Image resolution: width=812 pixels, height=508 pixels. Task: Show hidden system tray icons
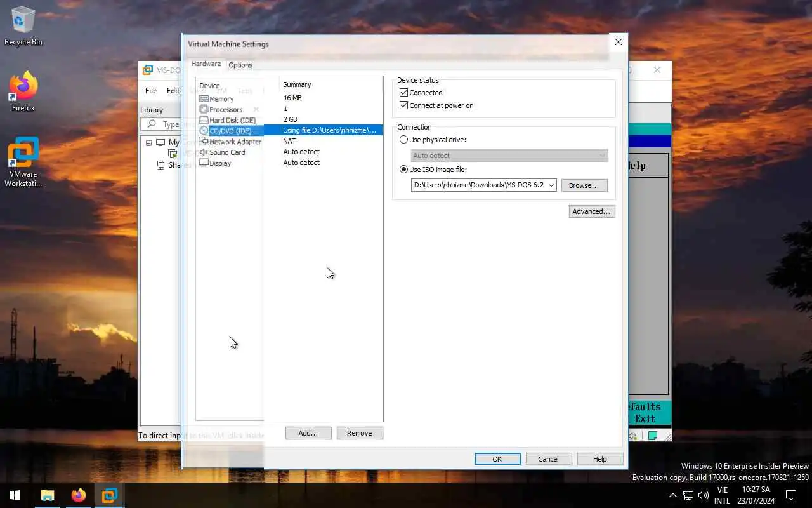click(x=673, y=495)
